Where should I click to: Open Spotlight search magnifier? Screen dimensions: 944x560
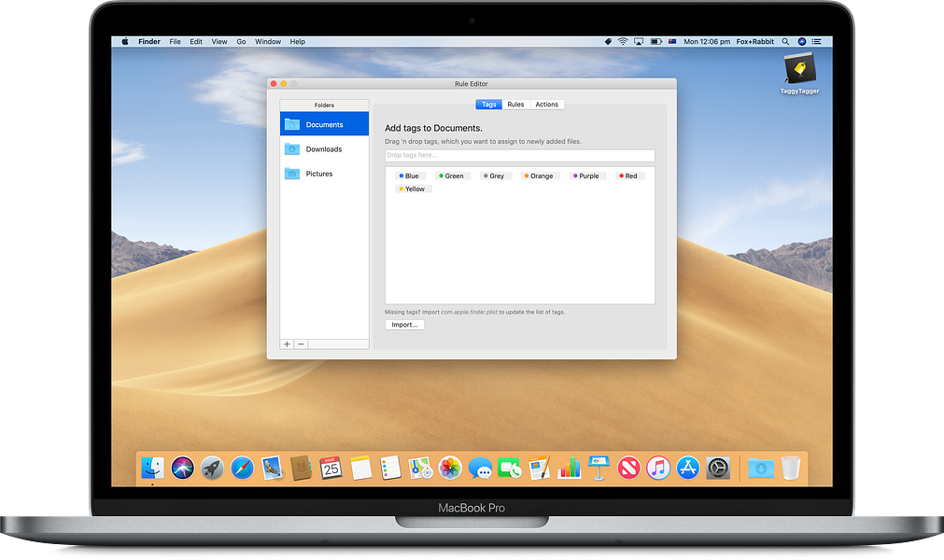click(785, 41)
